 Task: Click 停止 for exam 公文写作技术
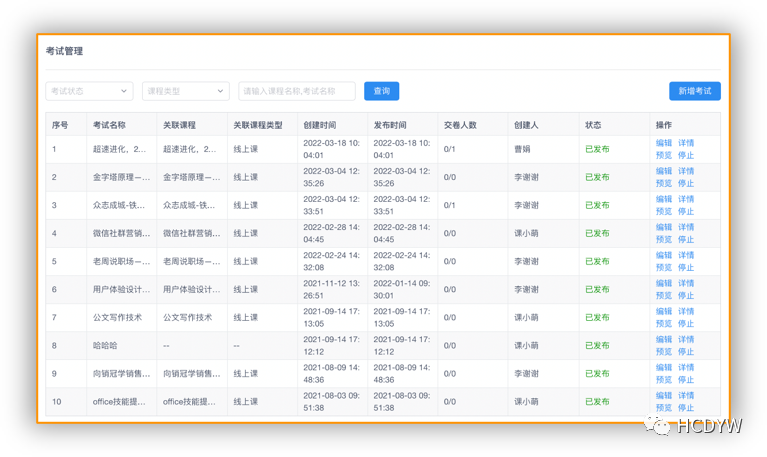686,323
